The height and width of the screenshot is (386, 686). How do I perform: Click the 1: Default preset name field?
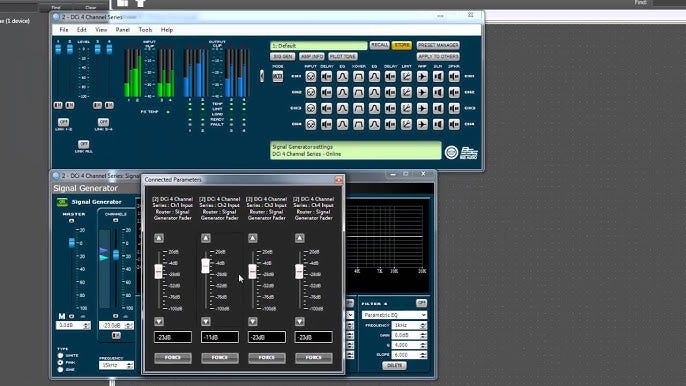[318, 46]
